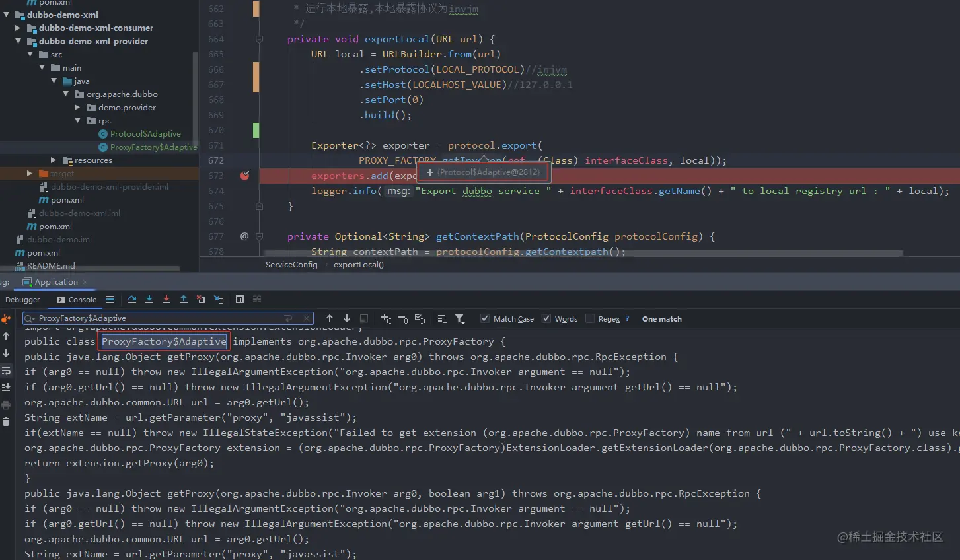960x560 pixels.
Task: Go to previous search occurrence arrow
Action: (330, 318)
